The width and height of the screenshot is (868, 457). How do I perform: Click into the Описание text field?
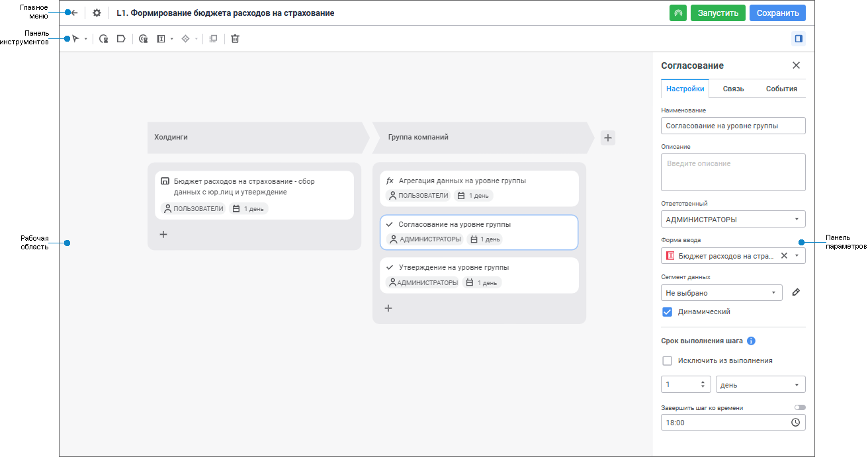733,173
